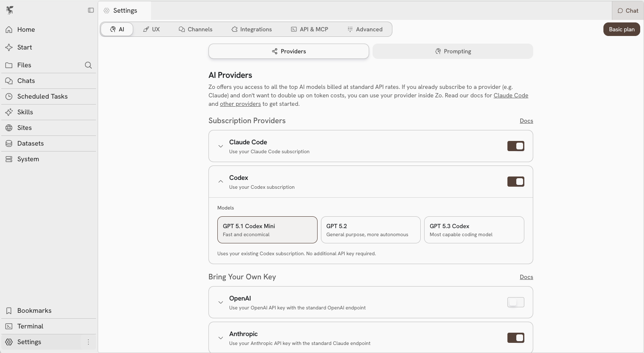Expand the Claude Code provider chevron

coord(221,146)
